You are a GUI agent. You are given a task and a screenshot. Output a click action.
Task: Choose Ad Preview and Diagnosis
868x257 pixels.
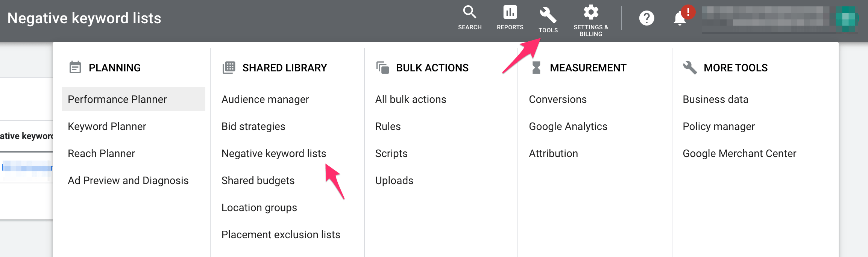pyautogui.click(x=128, y=181)
